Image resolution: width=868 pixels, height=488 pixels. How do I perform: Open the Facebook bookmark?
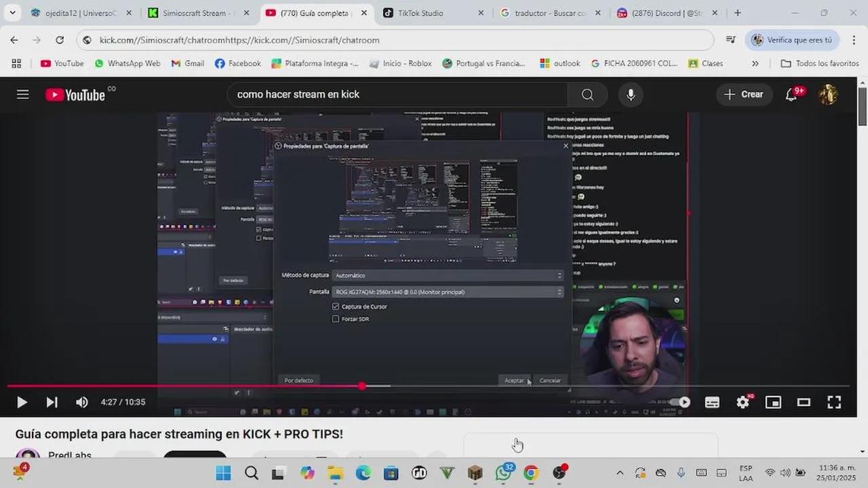click(237, 63)
